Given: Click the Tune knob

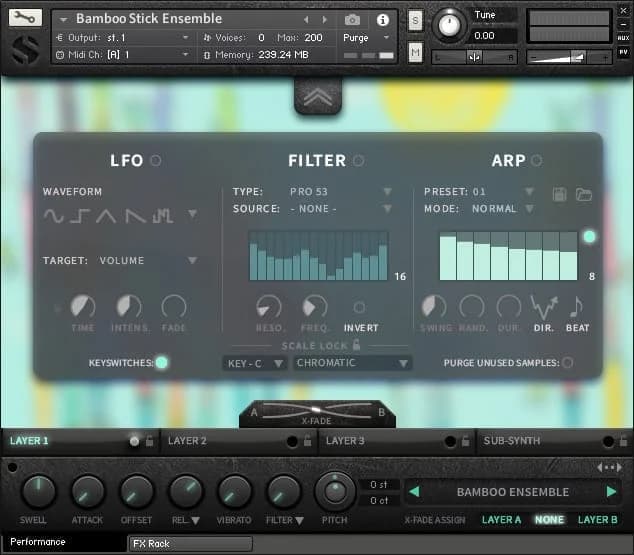Looking at the screenshot, I should 450,24.
